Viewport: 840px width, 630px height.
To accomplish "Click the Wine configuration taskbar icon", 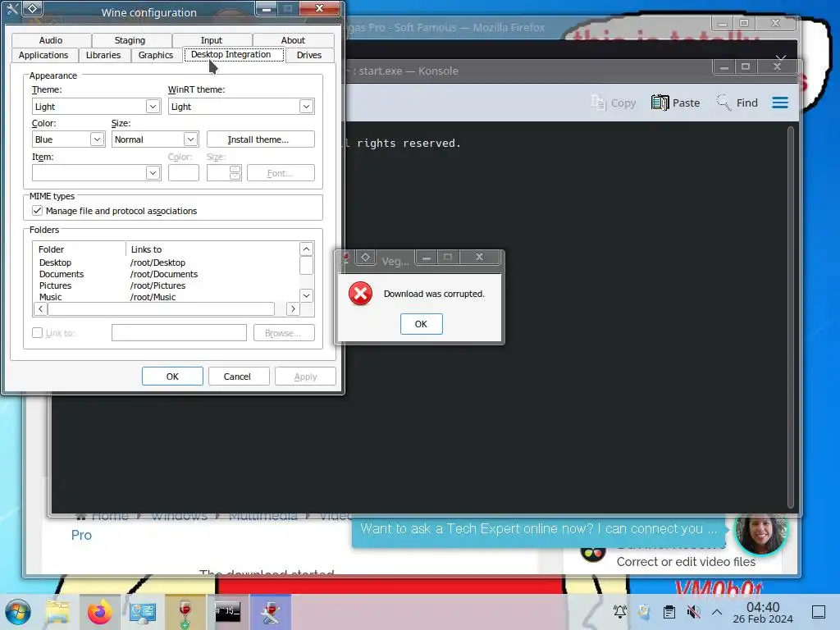I will tap(271, 612).
